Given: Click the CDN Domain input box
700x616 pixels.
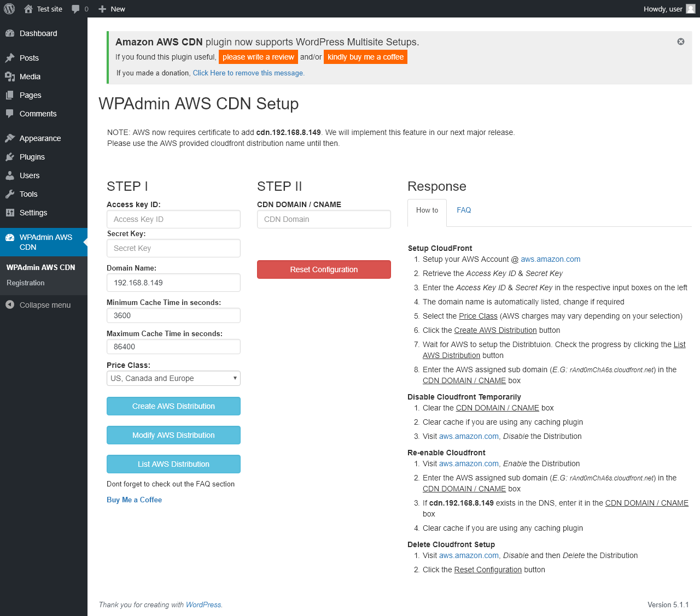Looking at the screenshot, I should (324, 219).
